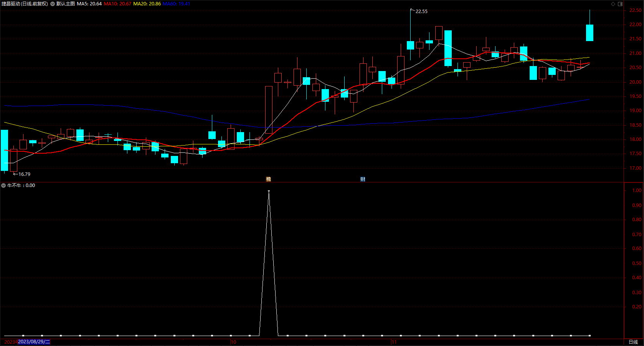Click the MA5: 20.64 indicator label
The height and width of the screenshot is (346, 644).
click(x=89, y=4)
